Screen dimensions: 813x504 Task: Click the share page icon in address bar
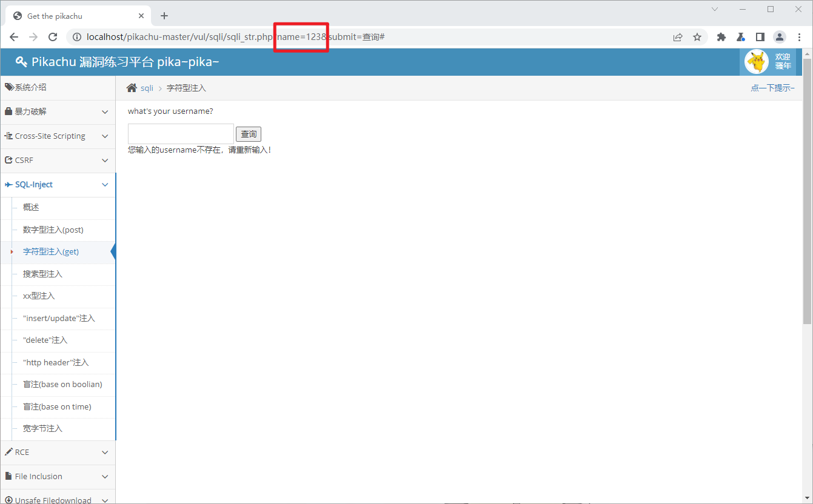tap(678, 37)
